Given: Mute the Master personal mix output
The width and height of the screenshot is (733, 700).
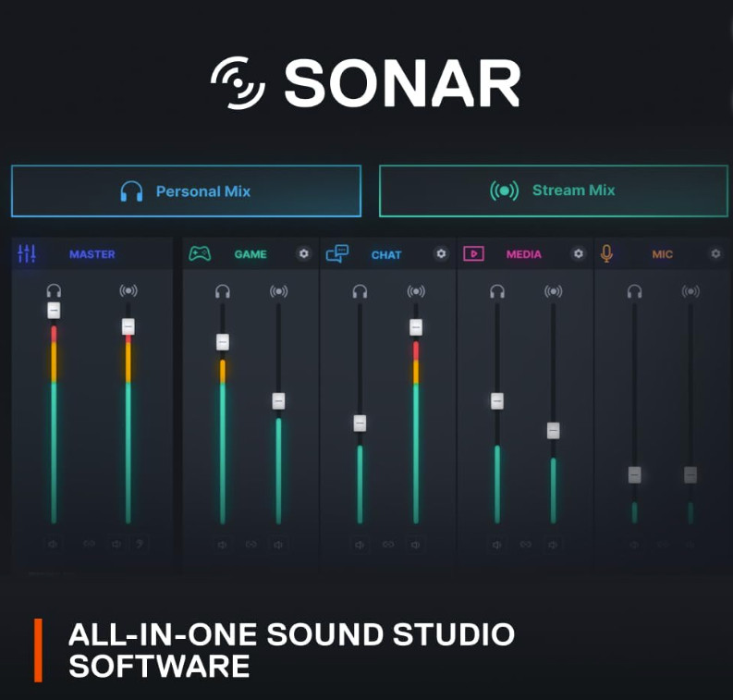Looking at the screenshot, I should tap(53, 544).
